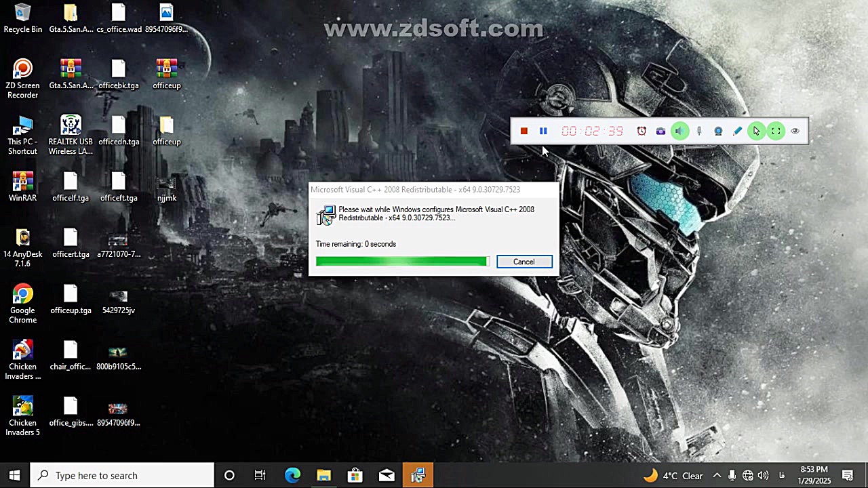This screenshot has height=488, width=868.
Task: Select the Google Chrome desktop shortcut
Action: pyautogui.click(x=22, y=304)
